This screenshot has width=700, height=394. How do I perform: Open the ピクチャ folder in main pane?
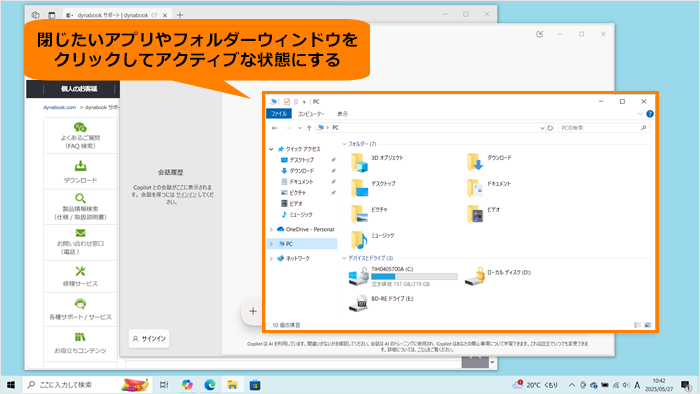[x=369, y=214]
